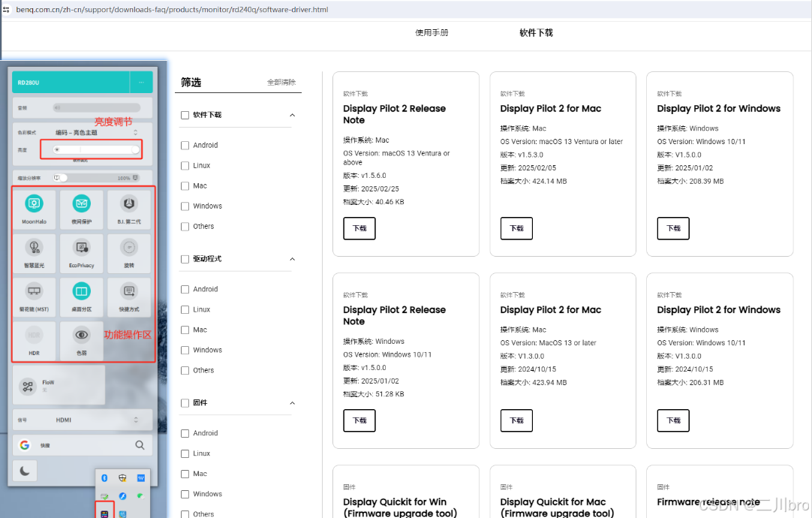Switch to the 使用手册 tab
This screenshot has height=518, width=812.
click(432, 32)
